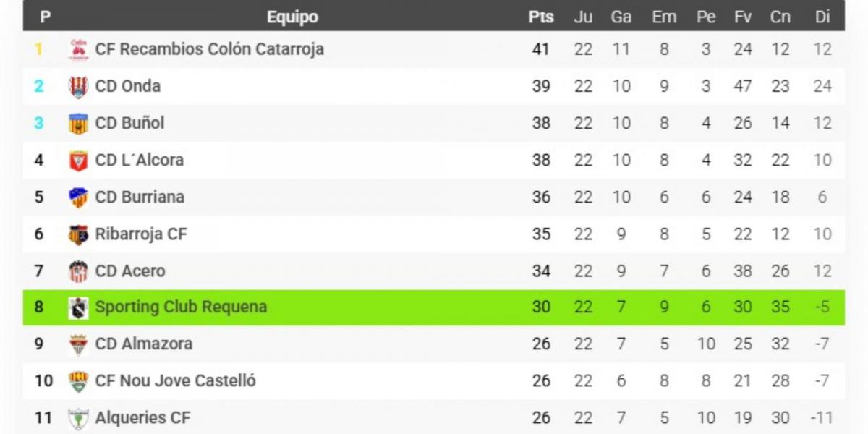Select the highlighted position 8 row number
This screenshot has height=434, width=868.
(39, 307)
